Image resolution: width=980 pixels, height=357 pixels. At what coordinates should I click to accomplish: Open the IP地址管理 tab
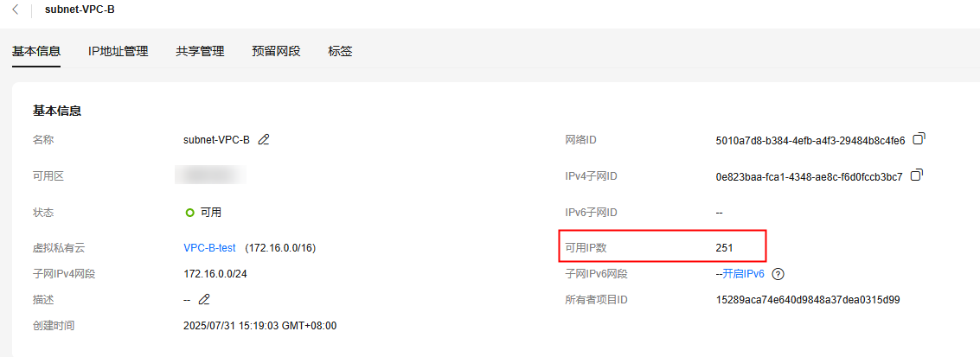(118, 51)
